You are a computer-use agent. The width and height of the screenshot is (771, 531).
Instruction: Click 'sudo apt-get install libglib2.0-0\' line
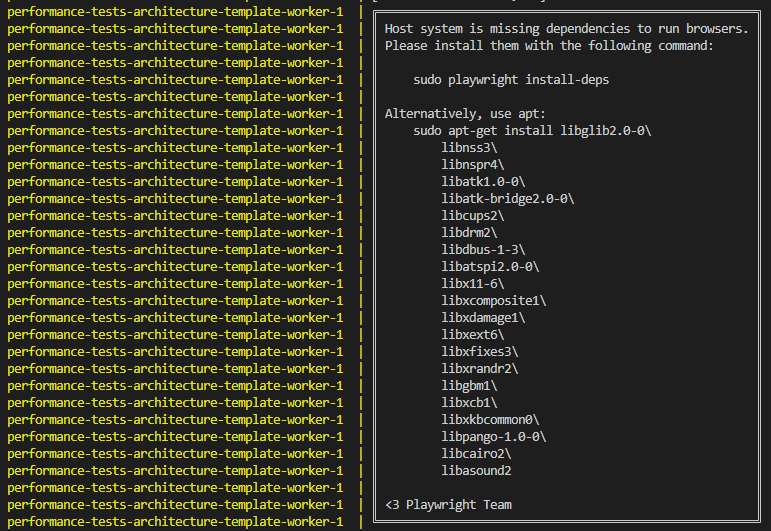[532, 131]
